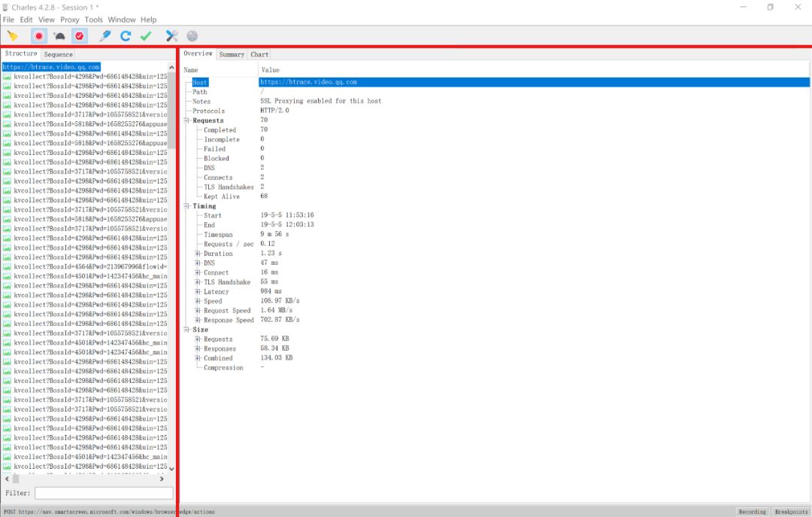Screen dimensions: 812x517
Task: Expand the Latency row
Action: click(x=197, y=291)
